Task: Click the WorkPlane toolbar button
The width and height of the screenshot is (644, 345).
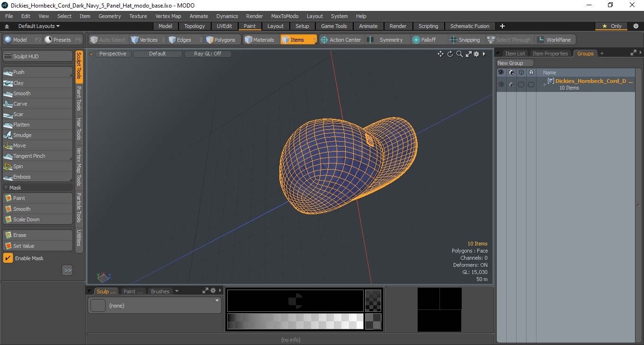Action: [x=555, y=40]
